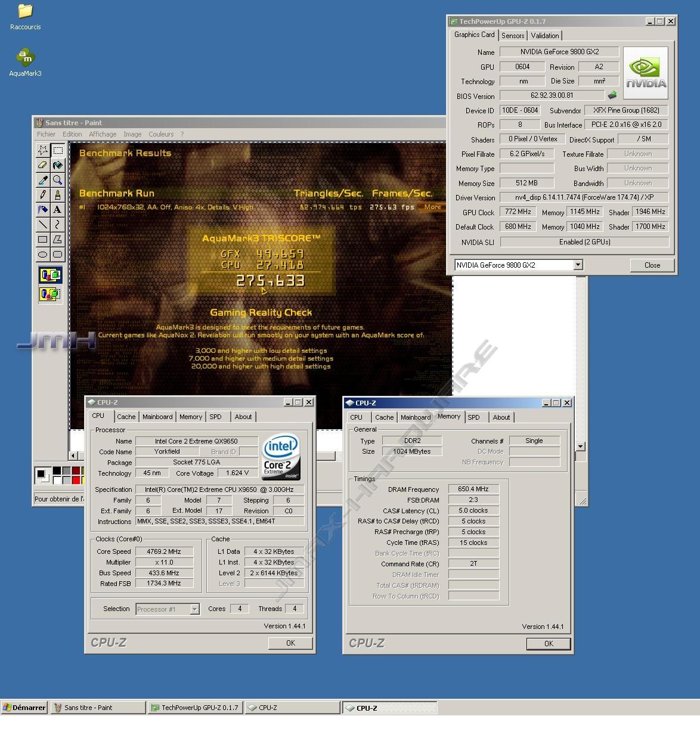This screenshot has height=744, width=700.
Task: Click the BIOS save chip icon in GPU-Z
Action: (612, 95)
